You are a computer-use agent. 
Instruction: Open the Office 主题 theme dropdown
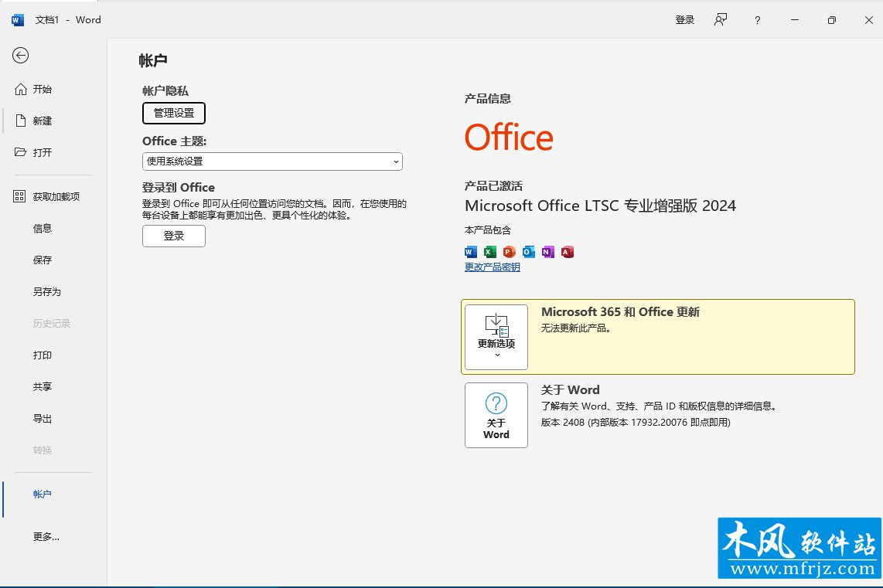(x=273, y=161)
